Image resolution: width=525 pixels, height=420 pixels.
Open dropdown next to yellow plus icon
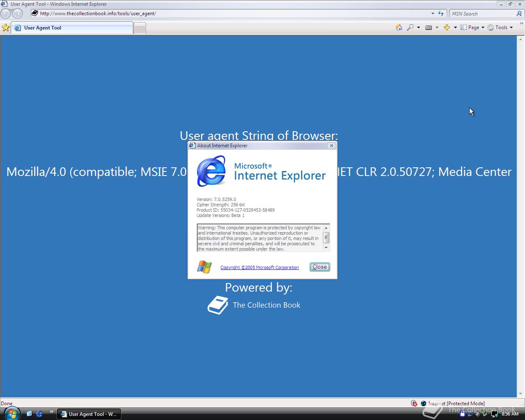pos(455,27)
